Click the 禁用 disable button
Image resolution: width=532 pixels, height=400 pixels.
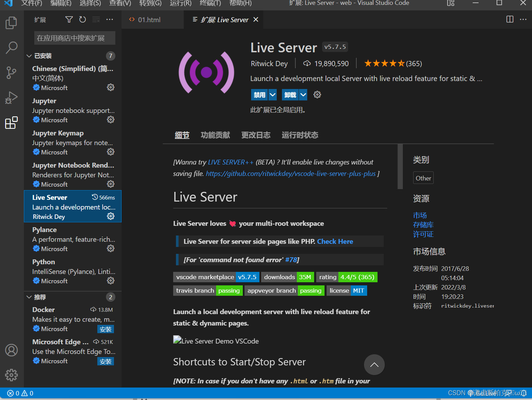coord(259,95)
